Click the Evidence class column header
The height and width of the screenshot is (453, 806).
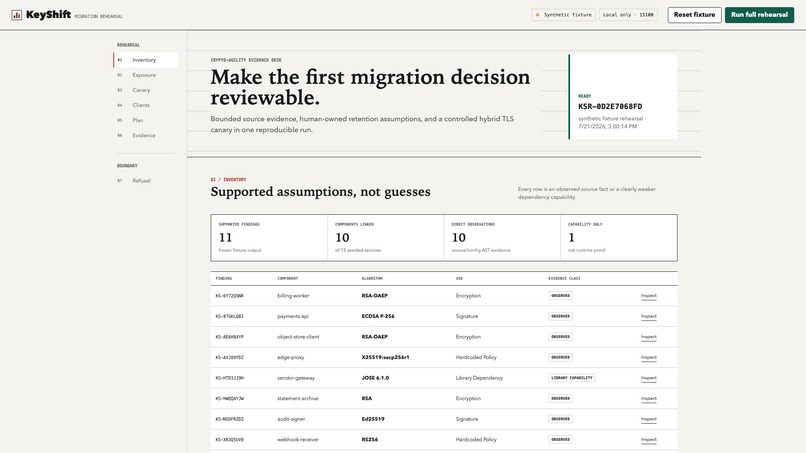pyautogui.click(x=564, y=278)
